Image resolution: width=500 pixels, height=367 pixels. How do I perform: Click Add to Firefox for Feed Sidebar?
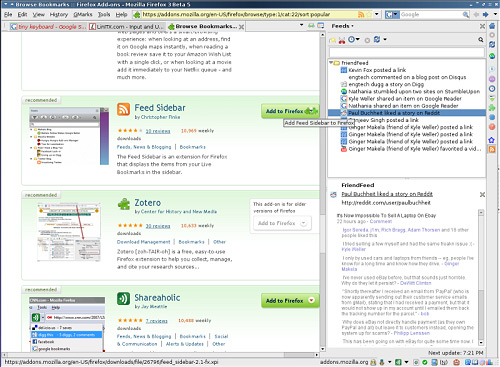click(290, 111)
